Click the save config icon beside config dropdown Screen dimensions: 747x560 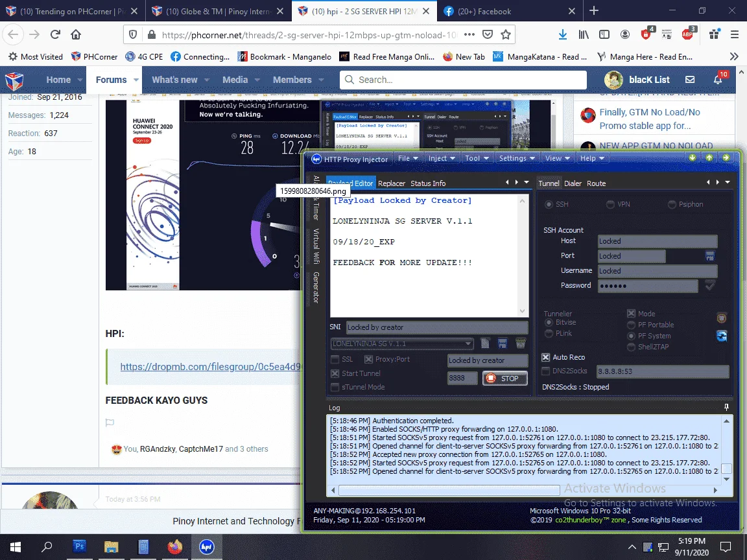tap(503, 344)
